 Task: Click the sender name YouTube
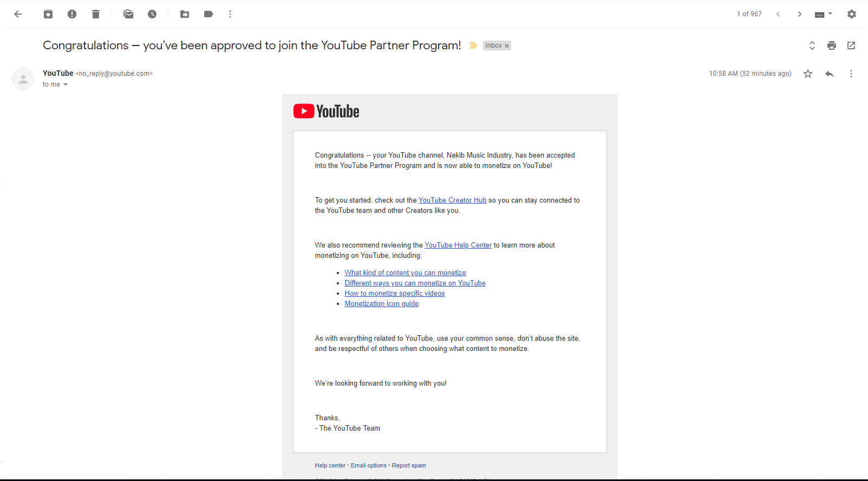58,73
